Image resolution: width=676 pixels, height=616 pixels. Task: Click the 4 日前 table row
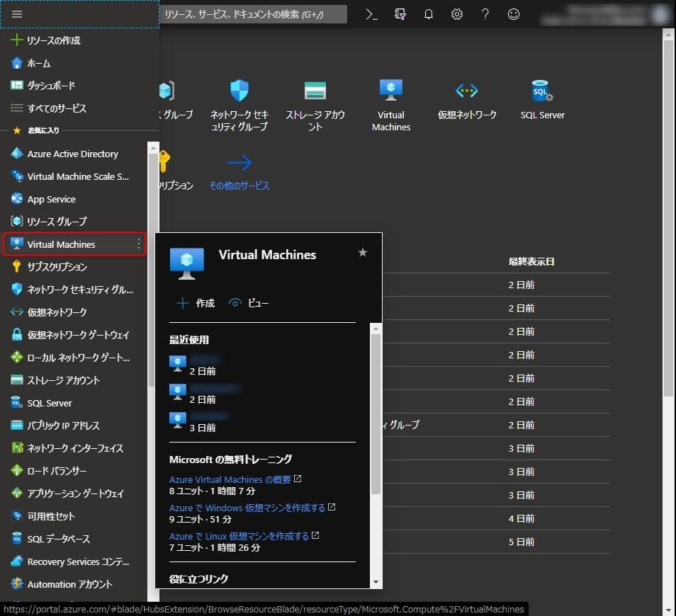click(497, 519)
